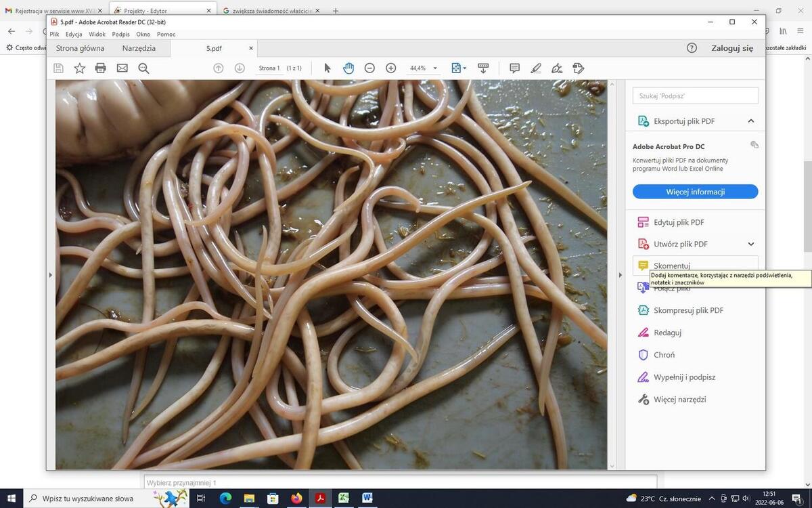
Task: Open the Podpis menu
Action: [x=120, y=34]
